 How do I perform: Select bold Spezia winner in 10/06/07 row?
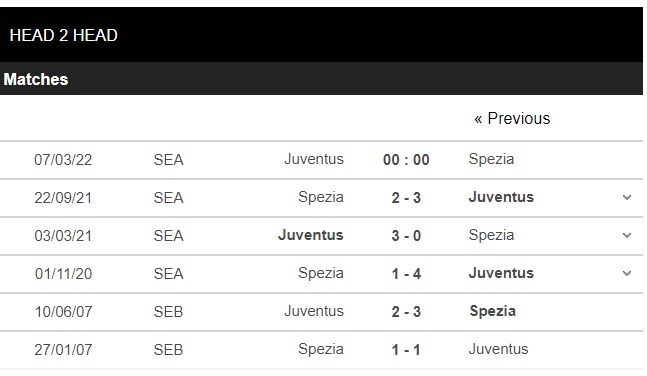click(x=493, y=311)
